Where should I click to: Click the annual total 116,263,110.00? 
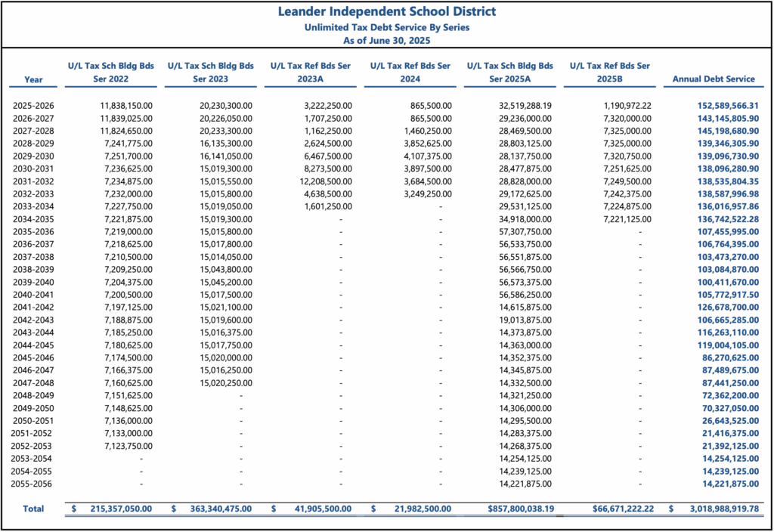point(728,332)
